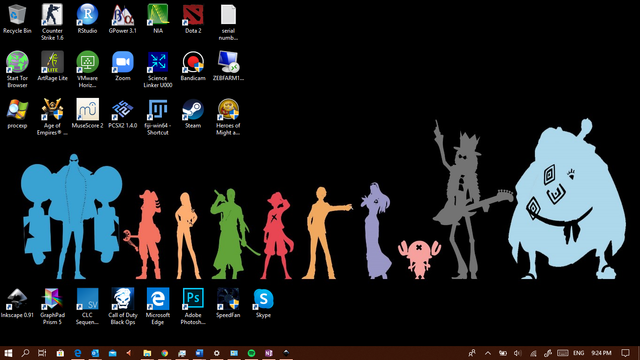Select the NIA desktop shortcut
Viewport: 640px width, 360px height.
158,19
